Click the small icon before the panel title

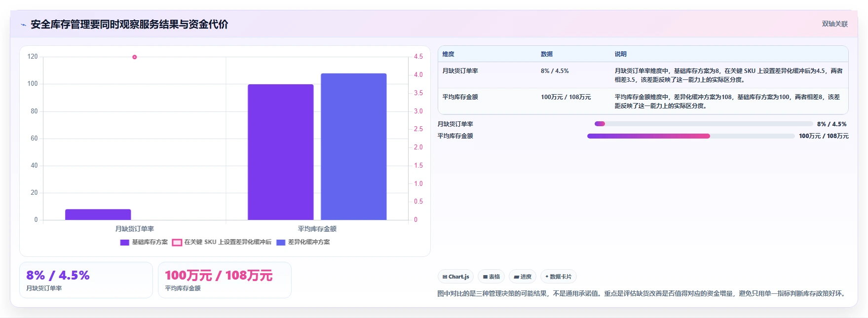[x=23, y=25]
